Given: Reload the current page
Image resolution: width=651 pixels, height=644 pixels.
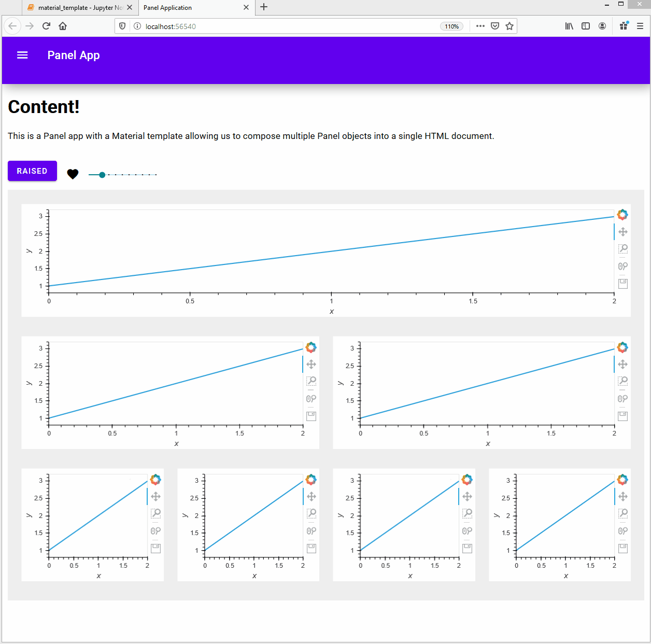Looking at the screenshot, I should (x=46, y=26).
